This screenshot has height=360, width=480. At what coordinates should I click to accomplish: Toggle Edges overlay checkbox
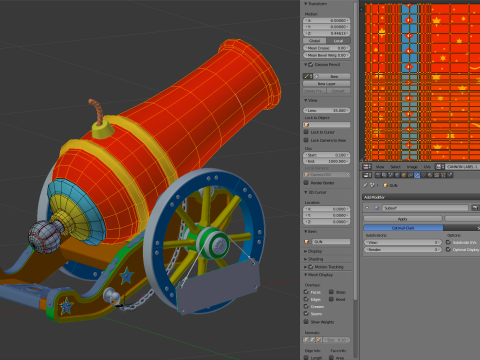point(306,299)
